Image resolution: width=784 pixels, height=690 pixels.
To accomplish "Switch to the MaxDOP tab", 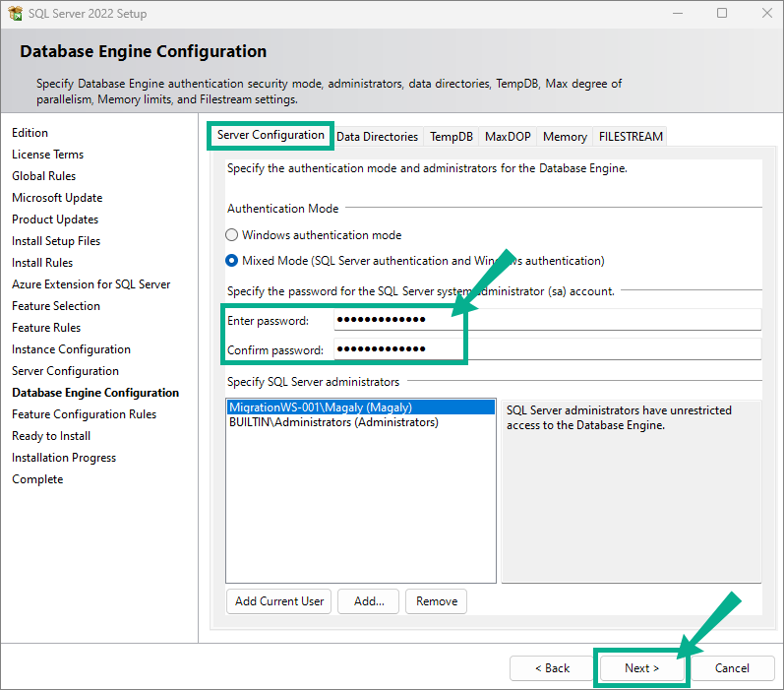I will [508, 137].
